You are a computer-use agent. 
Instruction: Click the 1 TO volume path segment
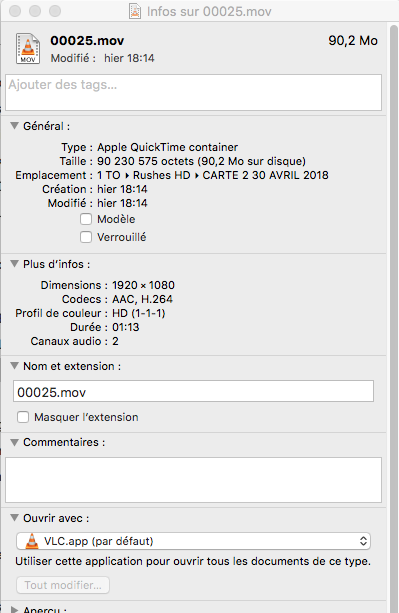[x=109, y=175]
